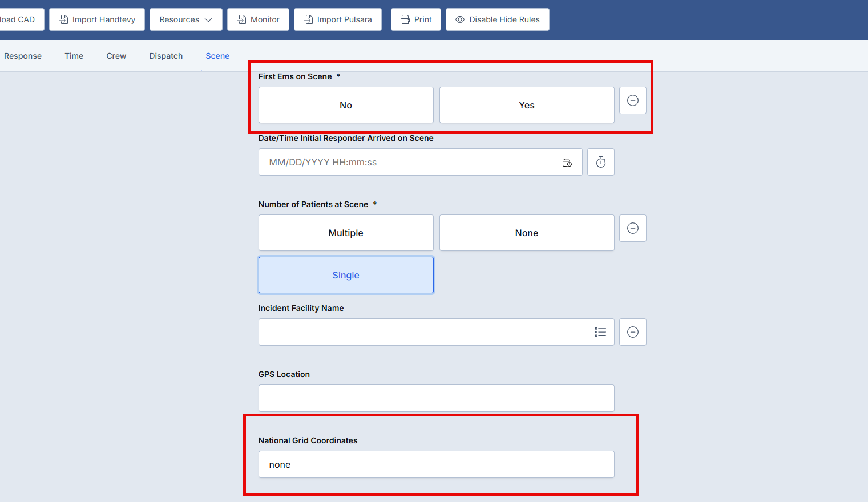868x502 pixels.
Task: Click into the GPS Location field
Action: click(x=436, y=398)
